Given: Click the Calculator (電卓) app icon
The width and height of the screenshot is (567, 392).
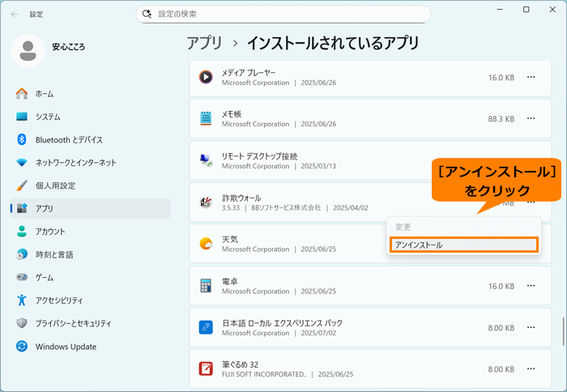Looking at the screenshot, I should (206, 285).
